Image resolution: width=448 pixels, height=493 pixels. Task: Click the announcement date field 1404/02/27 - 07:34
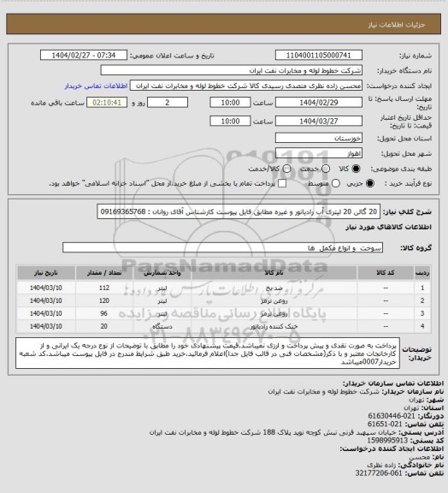point(84,55)
